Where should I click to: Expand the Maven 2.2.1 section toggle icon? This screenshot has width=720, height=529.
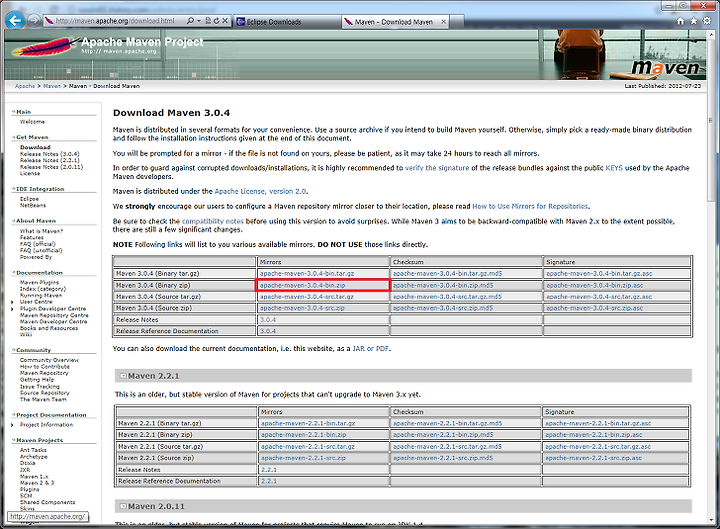123,376
